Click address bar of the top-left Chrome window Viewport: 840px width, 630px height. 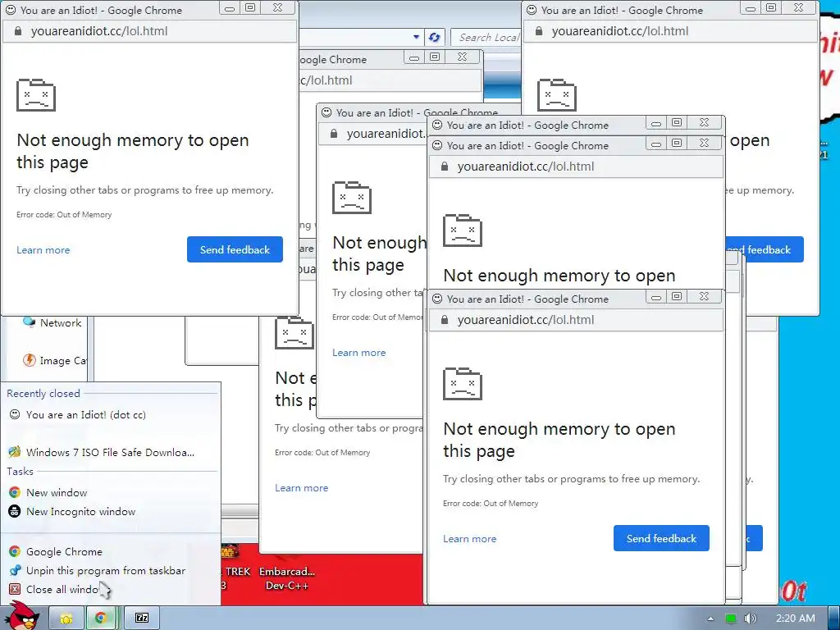point(149,31)
